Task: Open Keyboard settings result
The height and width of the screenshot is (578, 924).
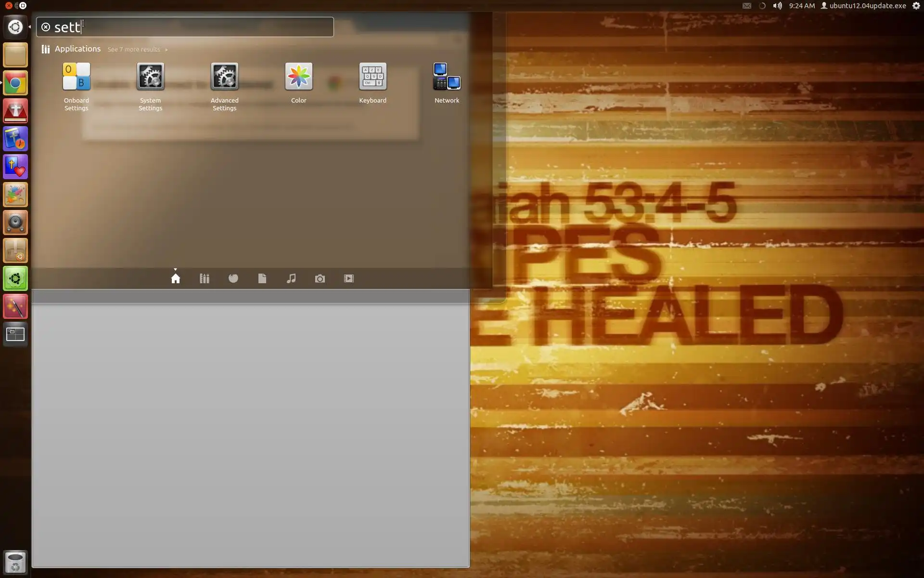Action: coord(372,78)
